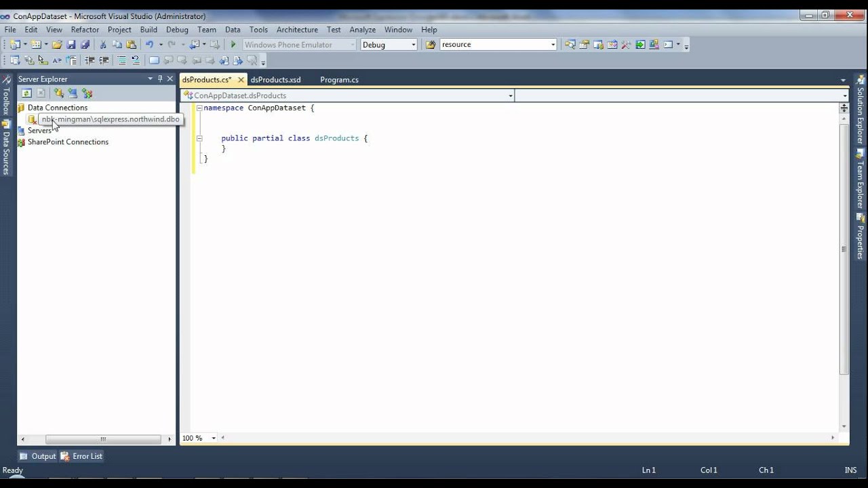Open the Output panel tab
Image resolution: width=868 pixels, height=488 pixels.
coord(38,456)
